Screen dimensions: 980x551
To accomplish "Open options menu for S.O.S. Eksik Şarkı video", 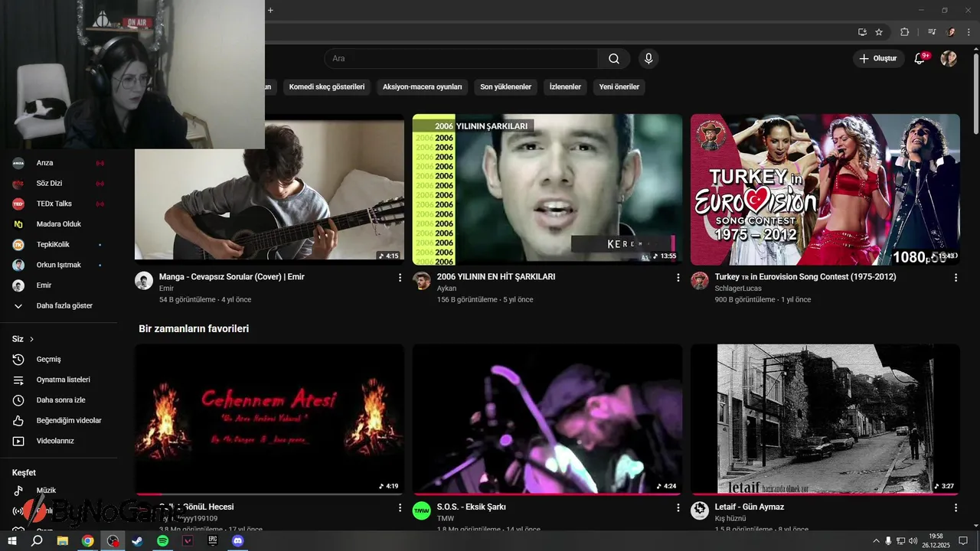I will 678,507.
